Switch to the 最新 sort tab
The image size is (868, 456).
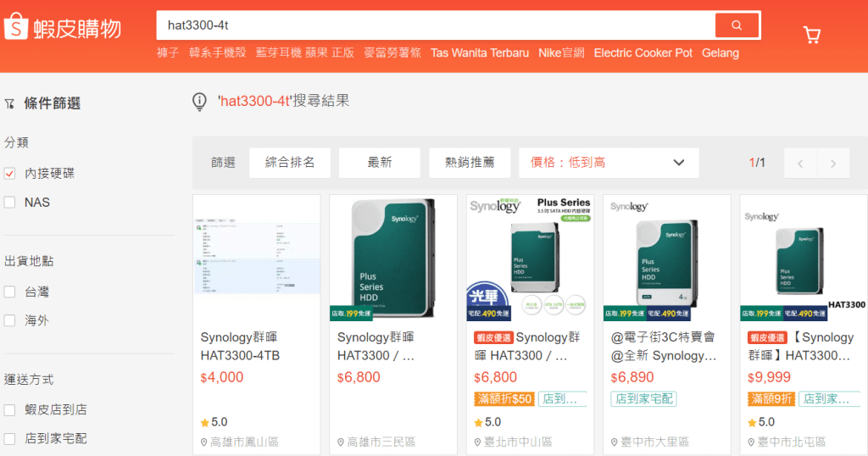click(x=380, y=163)
